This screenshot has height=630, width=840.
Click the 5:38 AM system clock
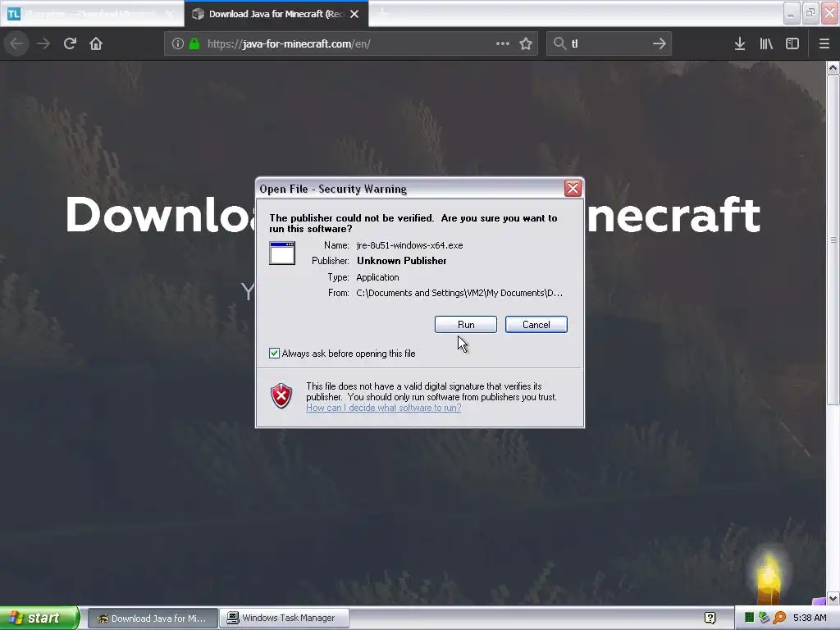(810, 618)
